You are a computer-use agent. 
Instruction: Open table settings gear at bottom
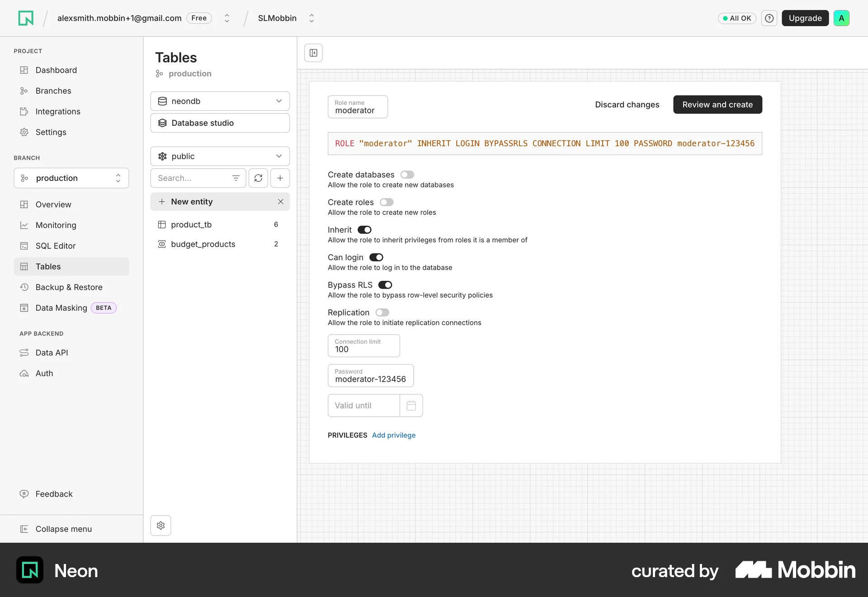click(160, 526)
